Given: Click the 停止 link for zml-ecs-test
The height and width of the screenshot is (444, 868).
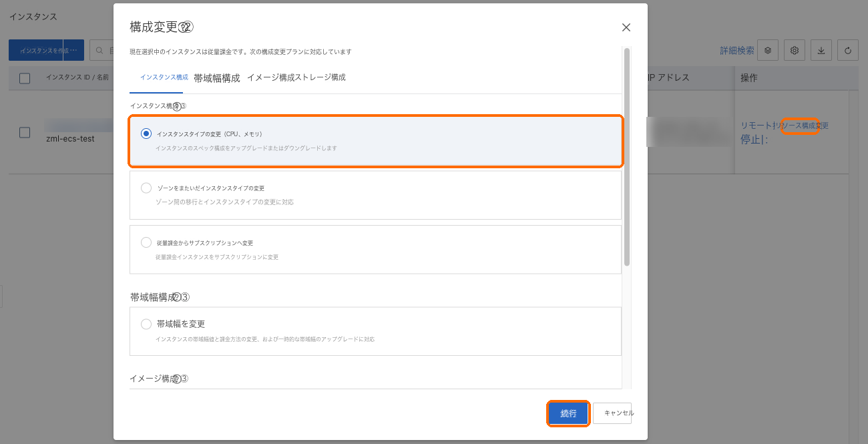Looking at the screenshot, I should (x=750, y=139).
